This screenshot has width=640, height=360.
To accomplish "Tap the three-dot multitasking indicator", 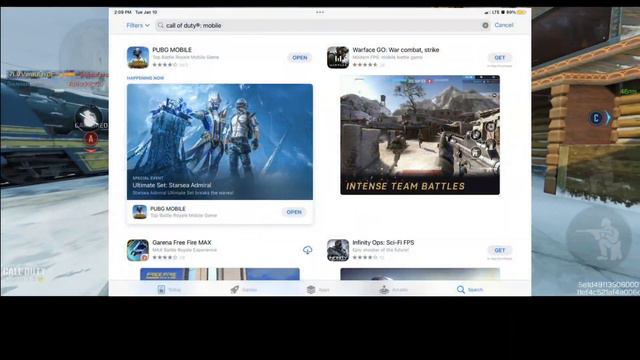I will 320,12.
